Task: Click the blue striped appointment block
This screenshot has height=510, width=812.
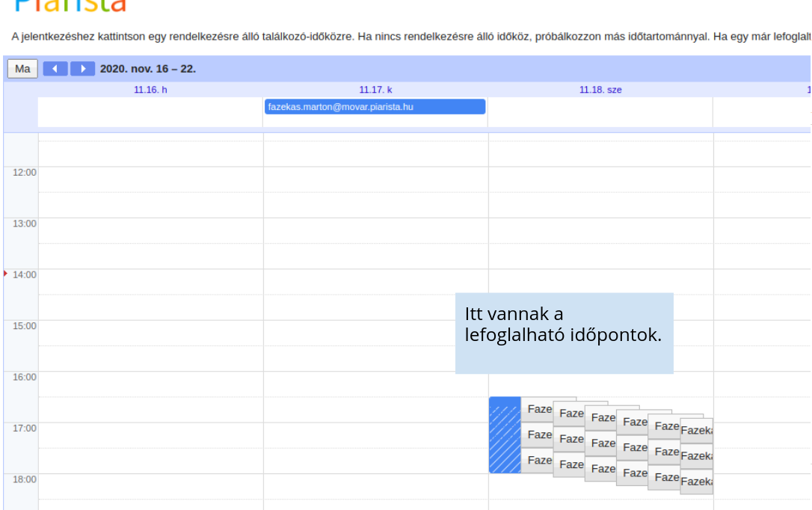Action: pos(505,435)
